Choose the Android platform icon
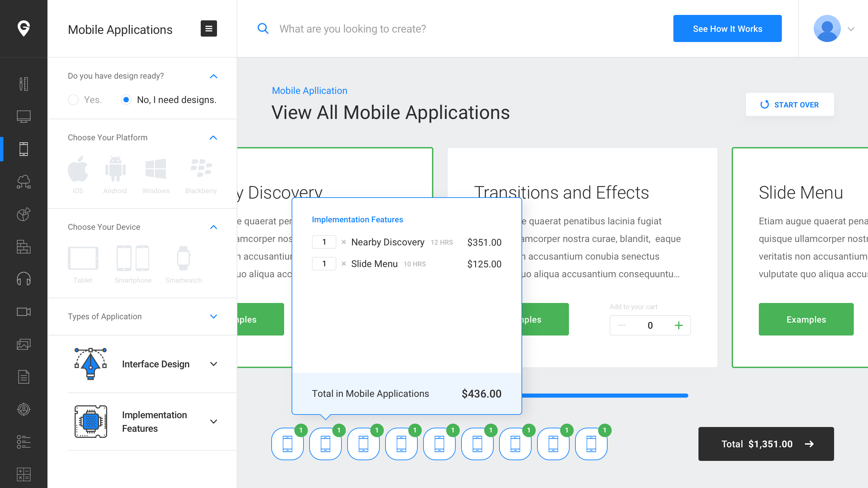This screenshot has height=488, width=868. [115, 169]
